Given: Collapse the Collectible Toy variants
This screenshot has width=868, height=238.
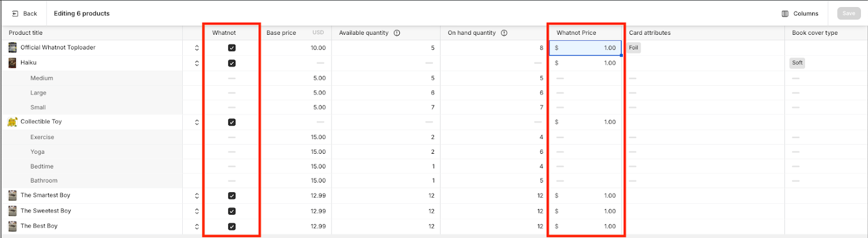Looking at the screenshot, I should pyautogui.click(x=197, y=122).
